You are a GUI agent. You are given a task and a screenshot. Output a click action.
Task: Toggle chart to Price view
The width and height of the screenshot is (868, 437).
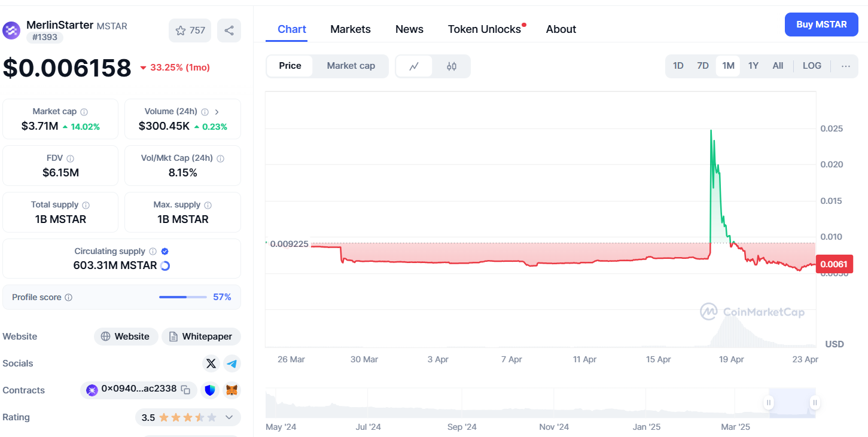tap(290, 66)
